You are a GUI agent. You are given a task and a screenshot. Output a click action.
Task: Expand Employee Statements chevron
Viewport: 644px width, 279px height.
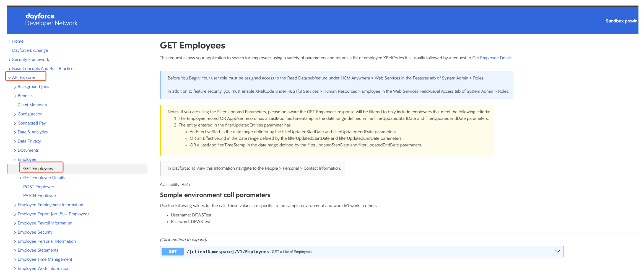[15, 250]
